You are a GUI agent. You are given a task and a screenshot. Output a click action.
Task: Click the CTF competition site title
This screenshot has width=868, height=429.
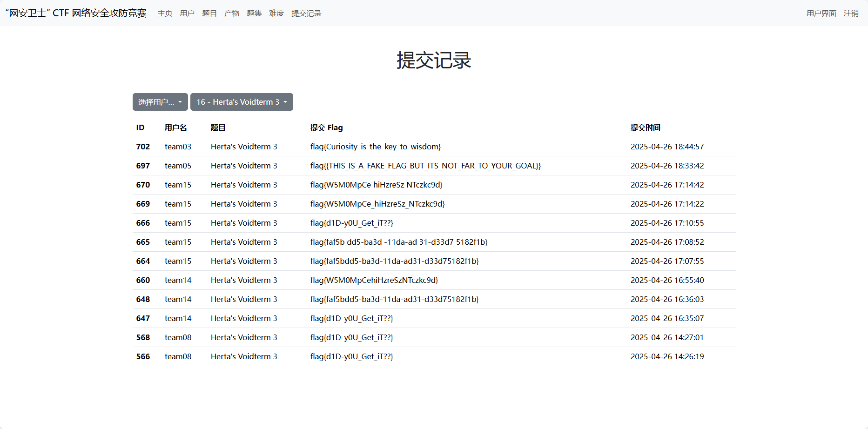click(x=76, y=13)
